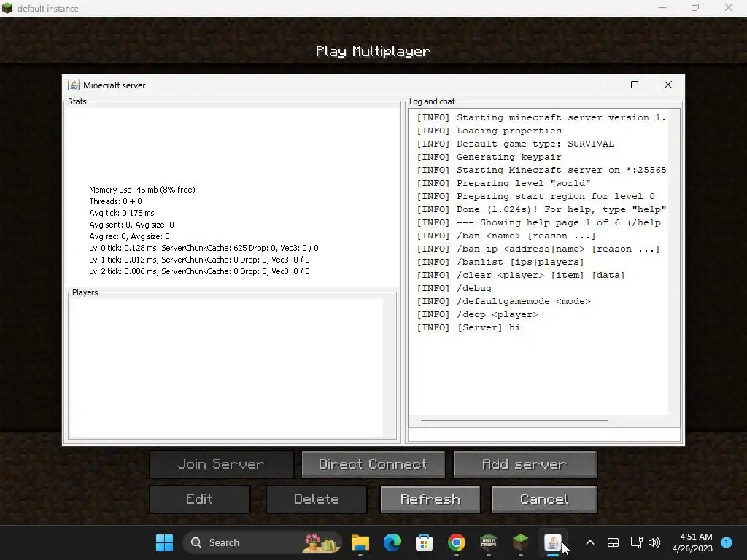Open the Windows Start menu
The image size is (747, 560).
165,542
